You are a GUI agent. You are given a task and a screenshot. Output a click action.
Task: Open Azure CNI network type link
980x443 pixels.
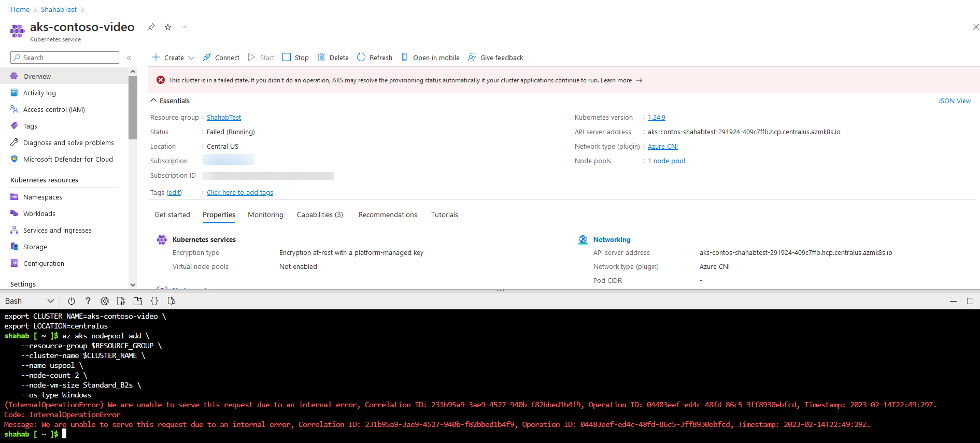[663, 147]
